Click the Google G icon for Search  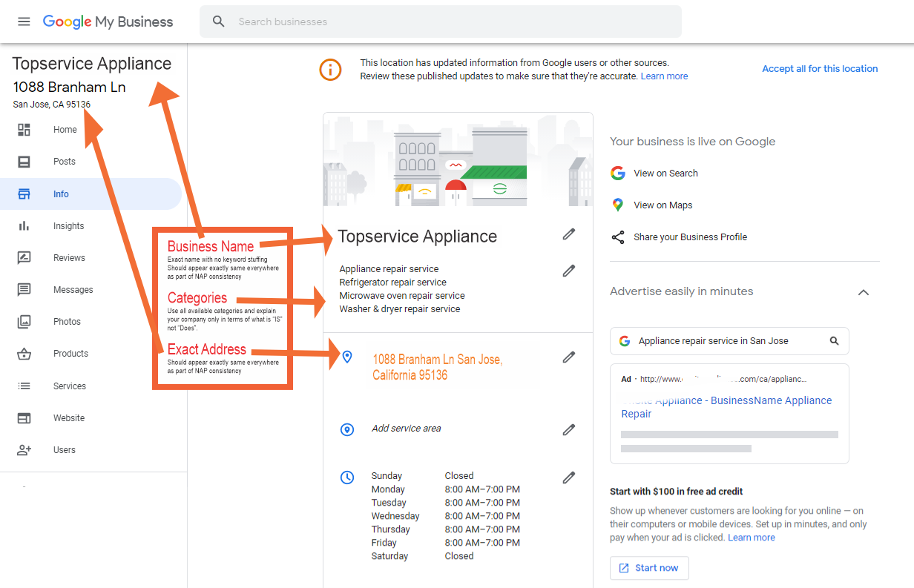click(x=618, y=174)
